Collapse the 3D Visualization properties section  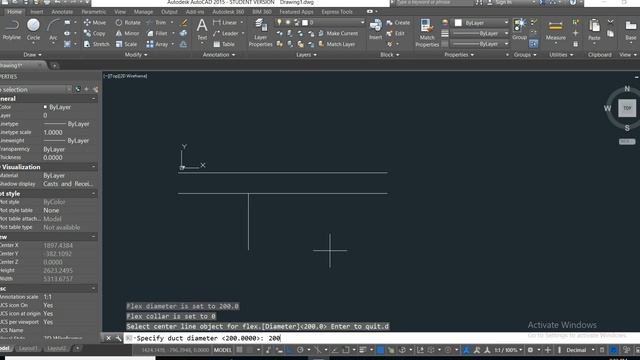pyautogui.click(x=93, y=167)
